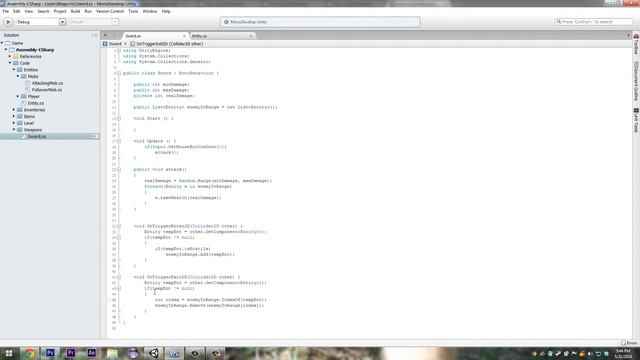Collapse the Weapons folder
640x360 pixels.
(x=14, y=130)
